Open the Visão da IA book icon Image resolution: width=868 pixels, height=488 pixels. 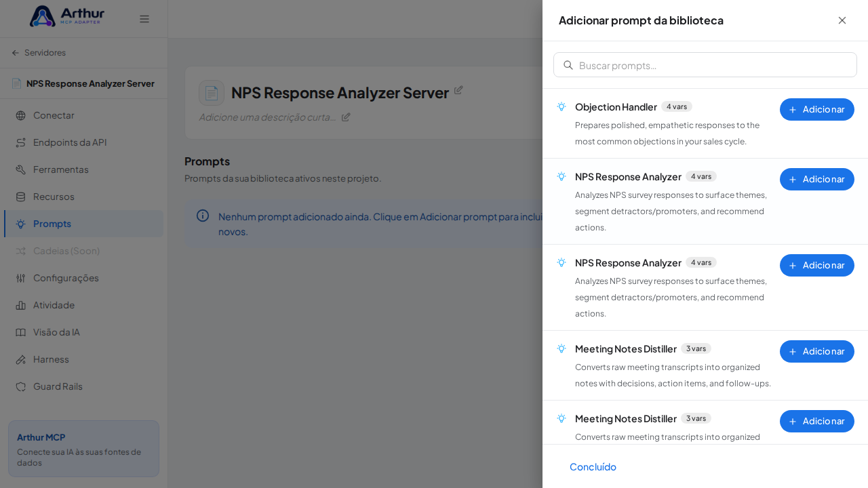tap(20, 332)
